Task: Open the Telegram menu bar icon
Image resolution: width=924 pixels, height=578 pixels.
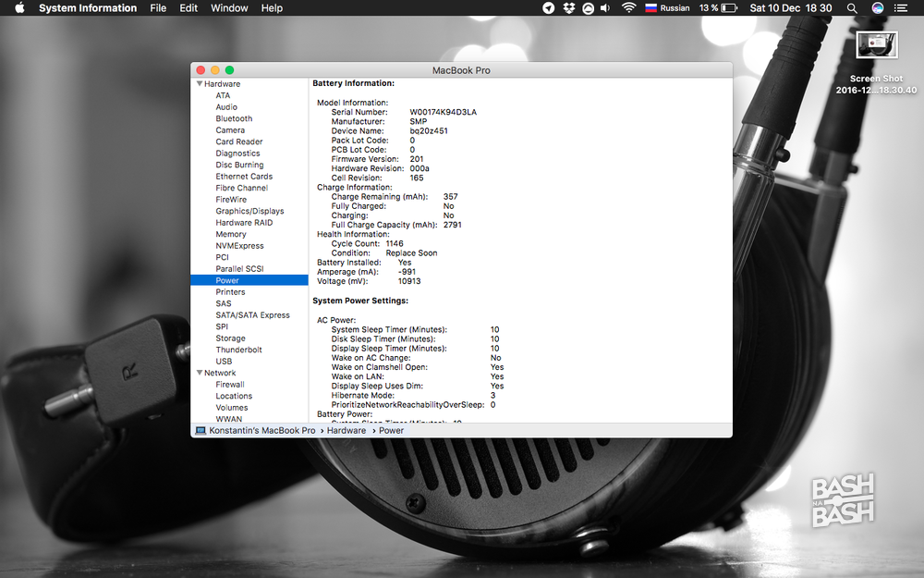Action: 549,7
